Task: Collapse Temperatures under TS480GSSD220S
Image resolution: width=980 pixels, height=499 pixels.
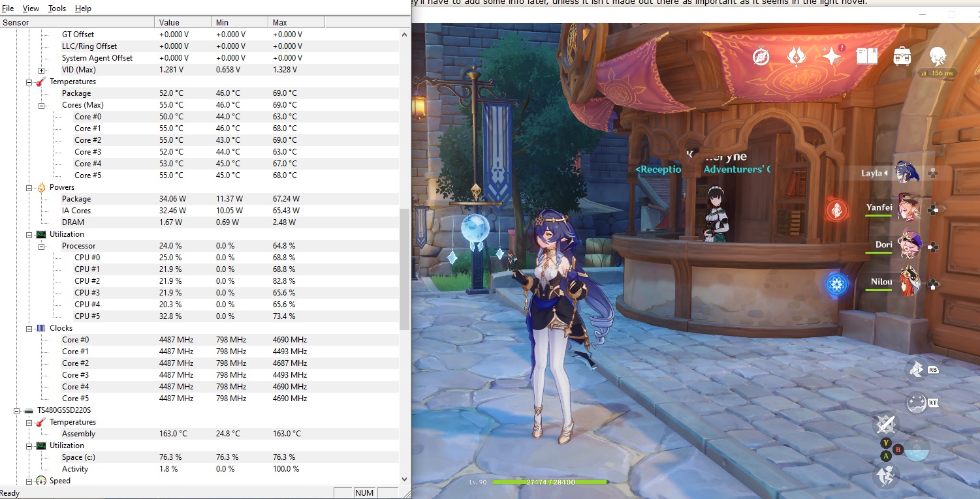Action: point(29,422)
